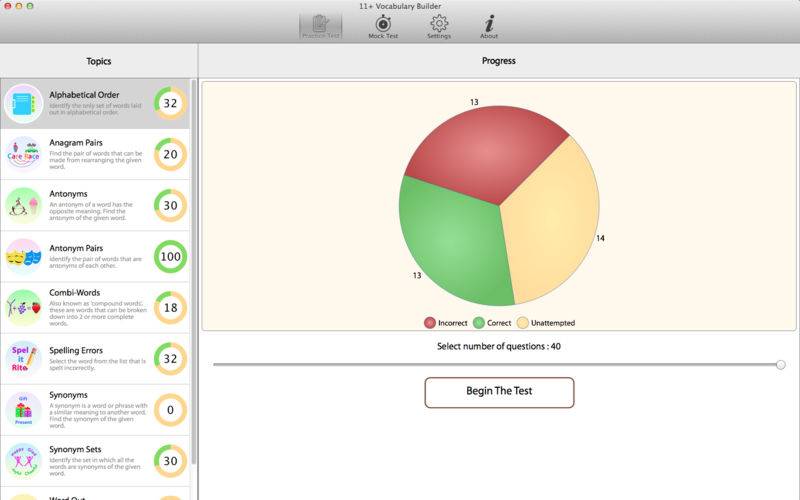
Task: Click the Synonym Sets progress ring showing 30
Action: 170,461
